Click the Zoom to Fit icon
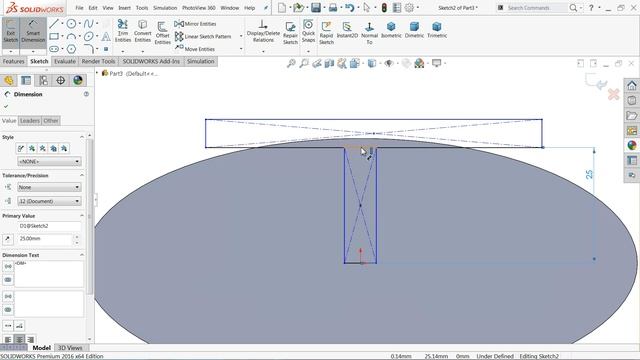Image resolution: width=640 pixels, height=360 pixels. click(x=291, y=63)
